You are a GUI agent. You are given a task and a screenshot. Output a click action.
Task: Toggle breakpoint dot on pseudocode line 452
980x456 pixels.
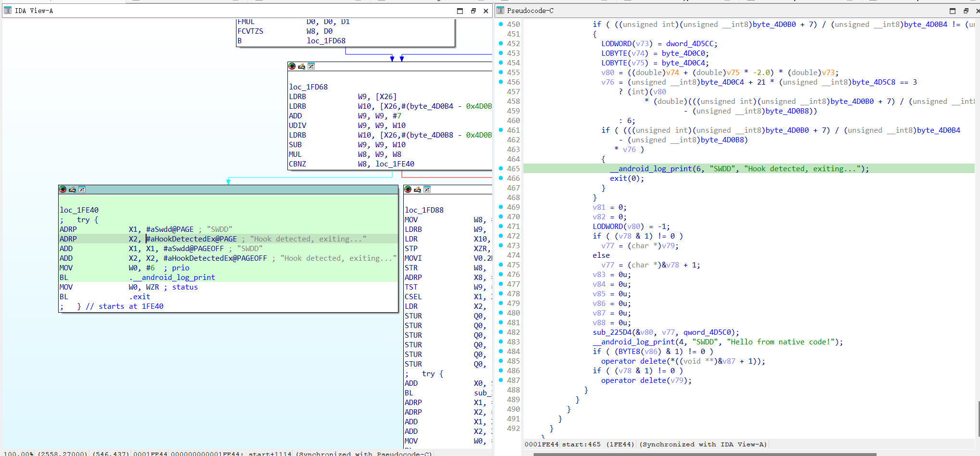coord(501,43)
